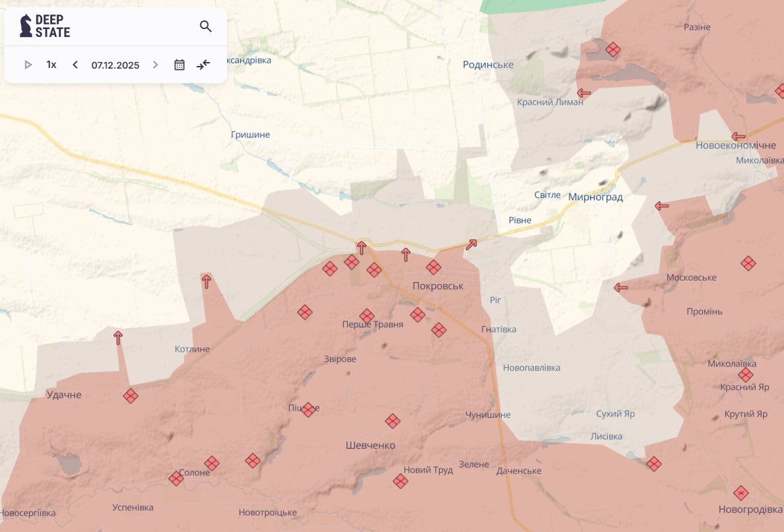
Task: Select the unit marker left of Новий Труд
Action: point(400,481)
